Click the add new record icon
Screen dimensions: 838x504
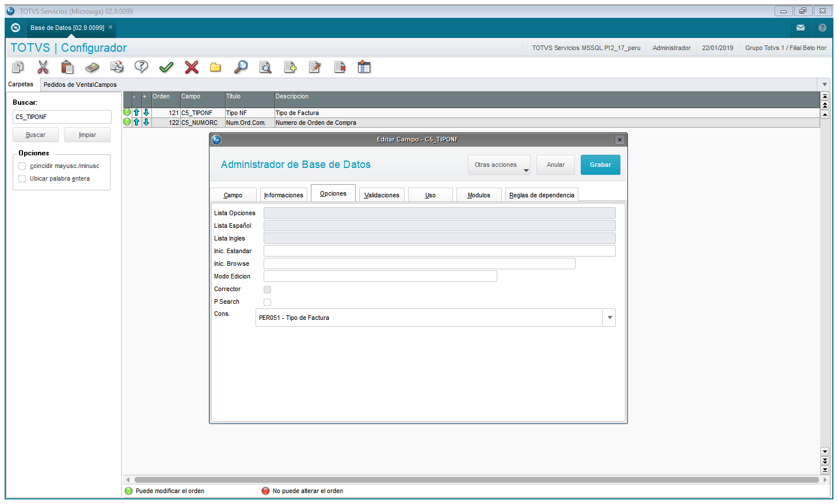(290, 67)
